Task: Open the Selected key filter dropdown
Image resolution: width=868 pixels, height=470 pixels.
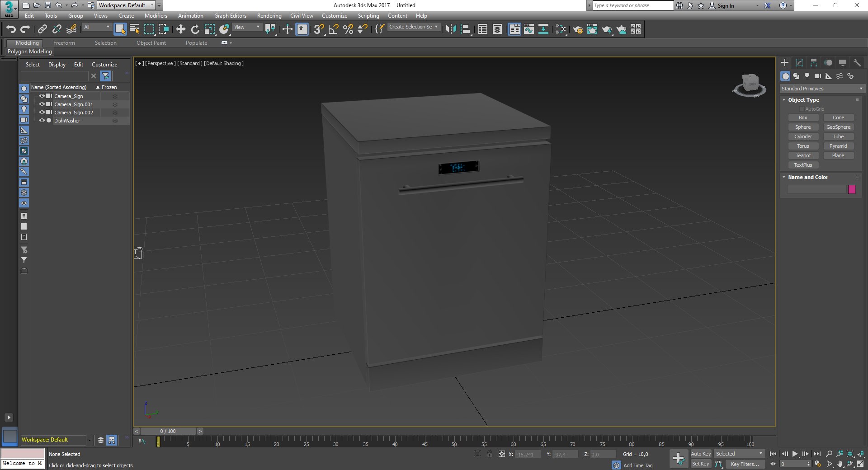Action: [x=739, y=454]
